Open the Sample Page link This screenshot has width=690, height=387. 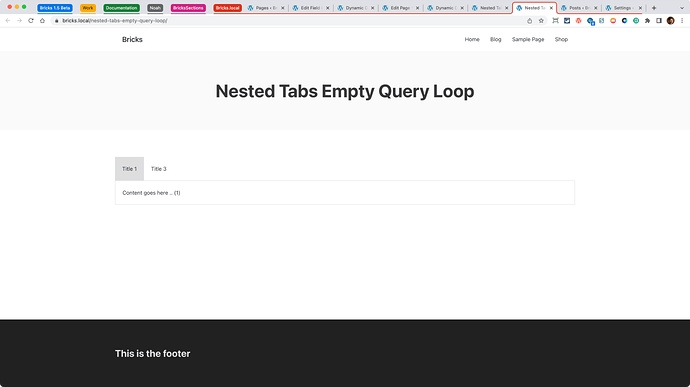click(528, 39)
